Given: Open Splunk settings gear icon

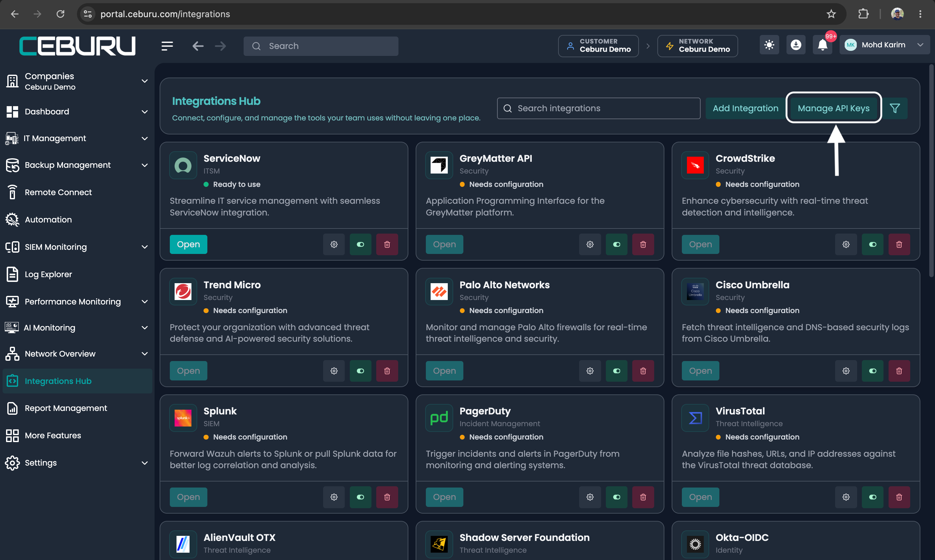Looking at the screenshot, I should [334, 497].
